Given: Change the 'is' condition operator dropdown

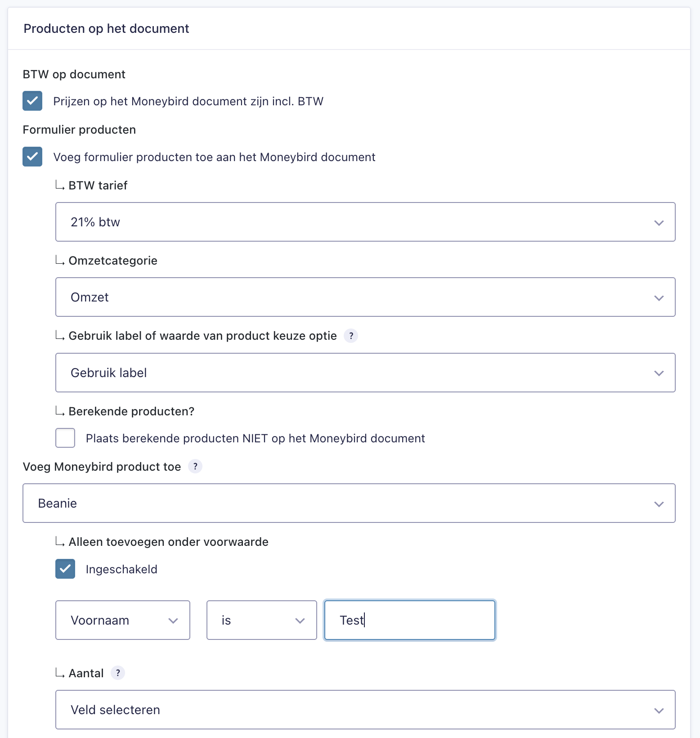Looking at the screenshot, I should point(261,620).
